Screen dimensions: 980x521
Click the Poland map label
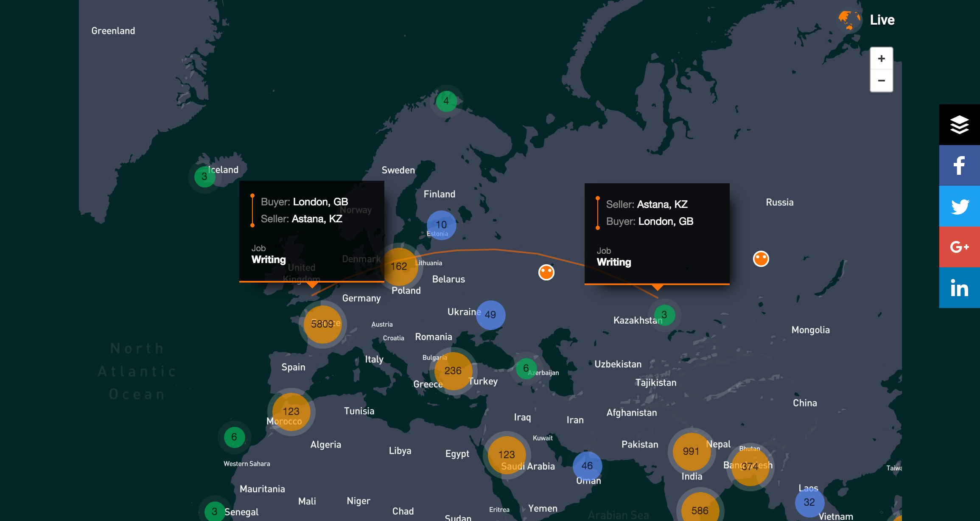tap(406, 291)
